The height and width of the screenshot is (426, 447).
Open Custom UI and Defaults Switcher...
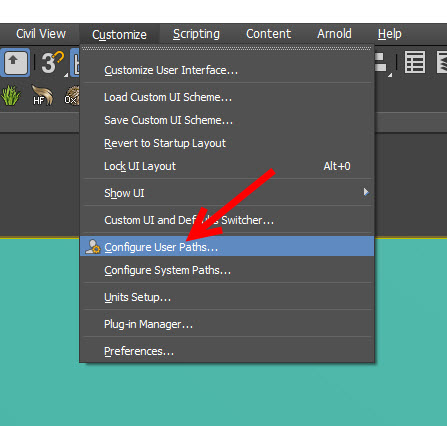[227, 220]
